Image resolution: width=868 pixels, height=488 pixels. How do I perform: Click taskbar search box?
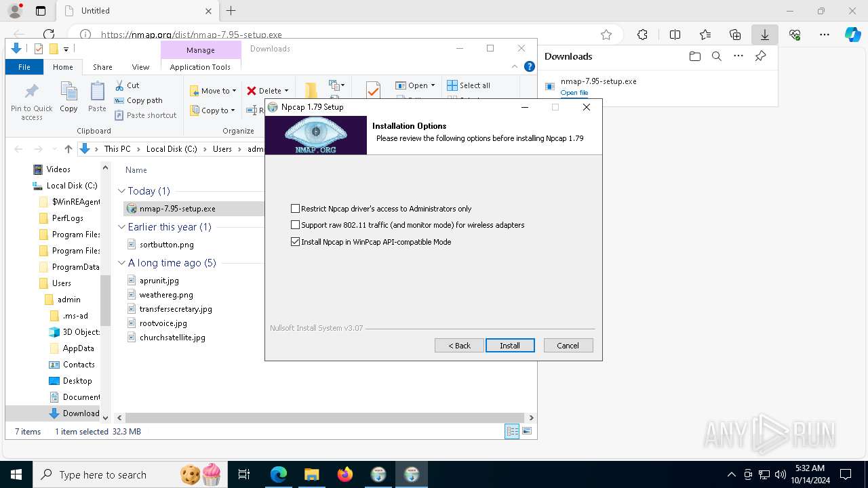129,475
